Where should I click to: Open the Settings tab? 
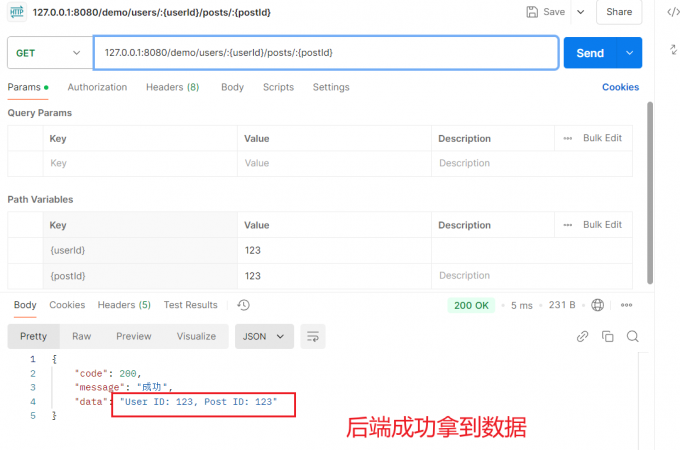(331, 87)
